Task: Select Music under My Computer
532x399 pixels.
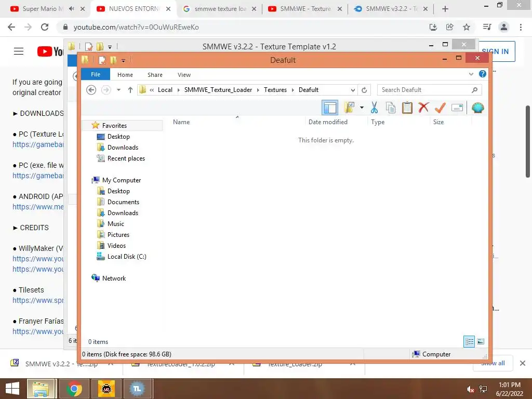Action: pyautogui.click(x=115, y=223)
